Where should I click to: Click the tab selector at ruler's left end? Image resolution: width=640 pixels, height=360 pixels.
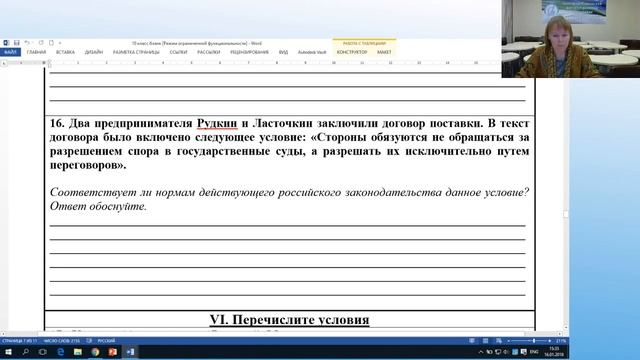tap(4, 63)
